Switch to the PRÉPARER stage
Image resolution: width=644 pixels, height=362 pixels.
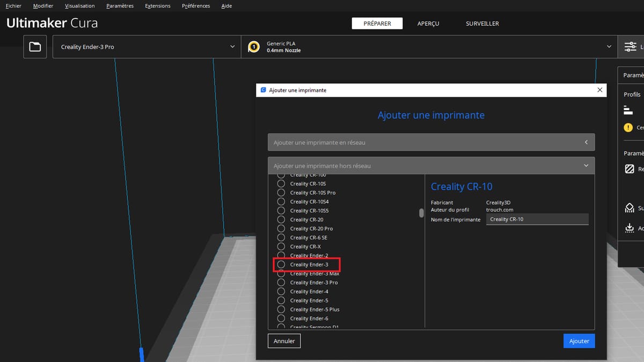376,24
